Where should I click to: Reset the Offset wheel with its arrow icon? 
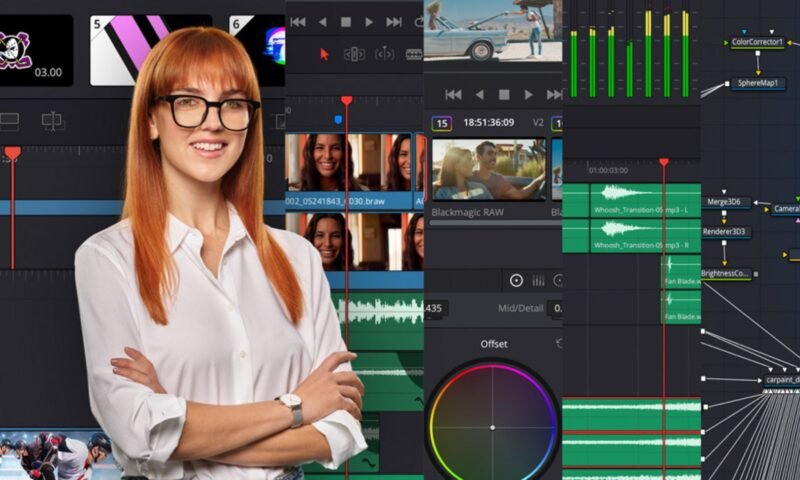pyautogui.click(x=559, y=344)
